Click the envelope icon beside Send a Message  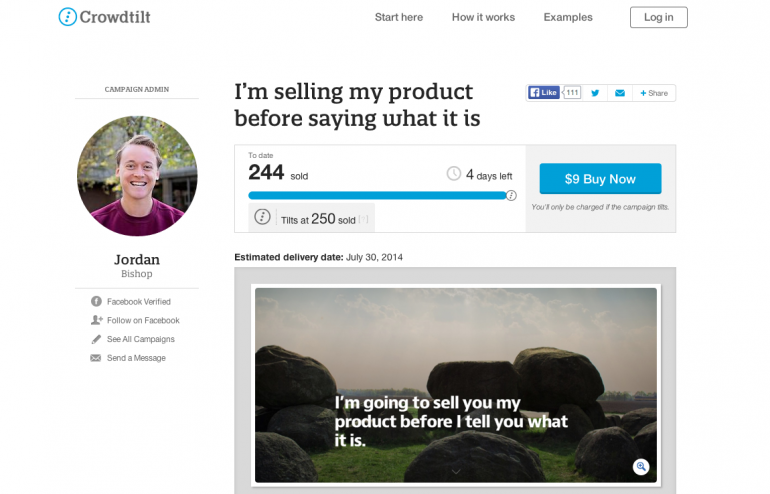pos(97,358)
